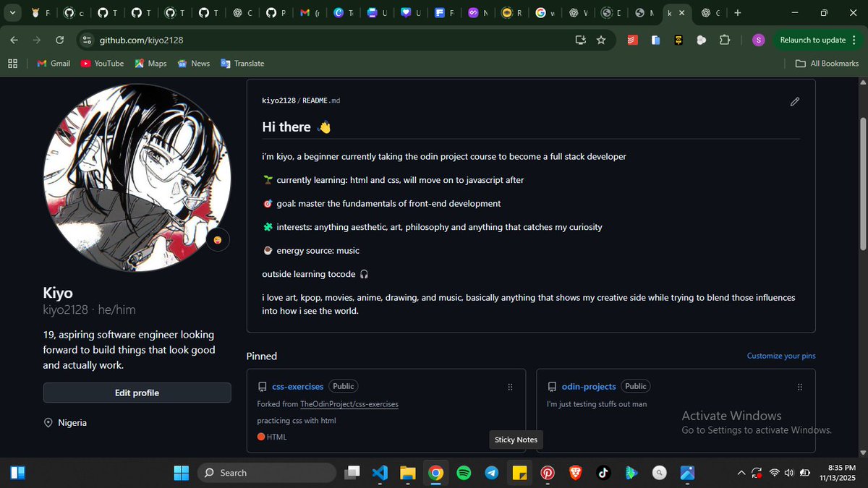868x488 pixels.
Task: Open the Photos app icon in taskbar
Action: 687,473
